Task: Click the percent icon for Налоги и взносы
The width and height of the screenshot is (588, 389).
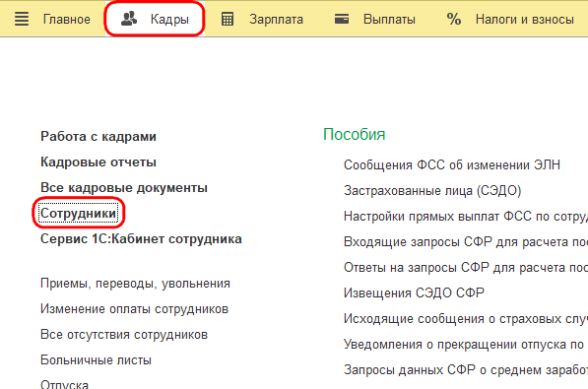Action: click(x=454, y=19)
